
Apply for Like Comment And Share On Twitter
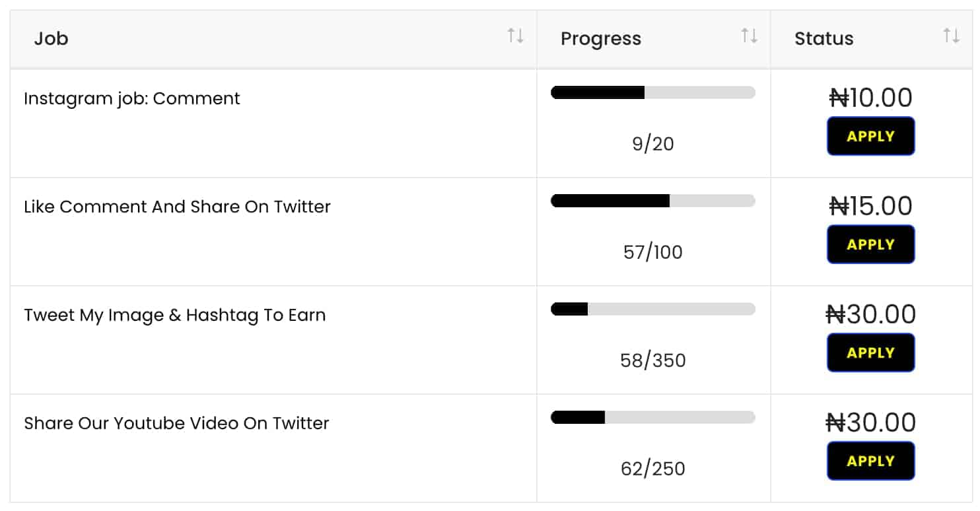coord(870,245)
